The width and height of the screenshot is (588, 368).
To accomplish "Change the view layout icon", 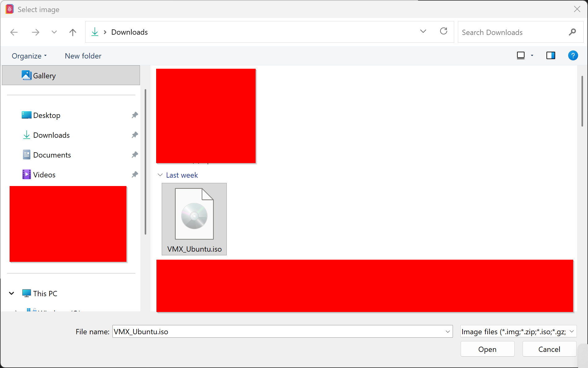I will (521, 55).
